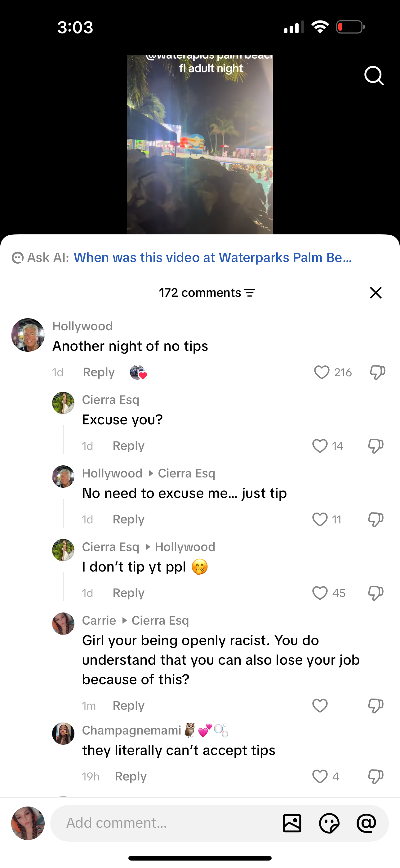This screenshot has width=400, height=868.
Task: Tap the creator-liked avatar badge next to Reply
Action: (138, 372)
